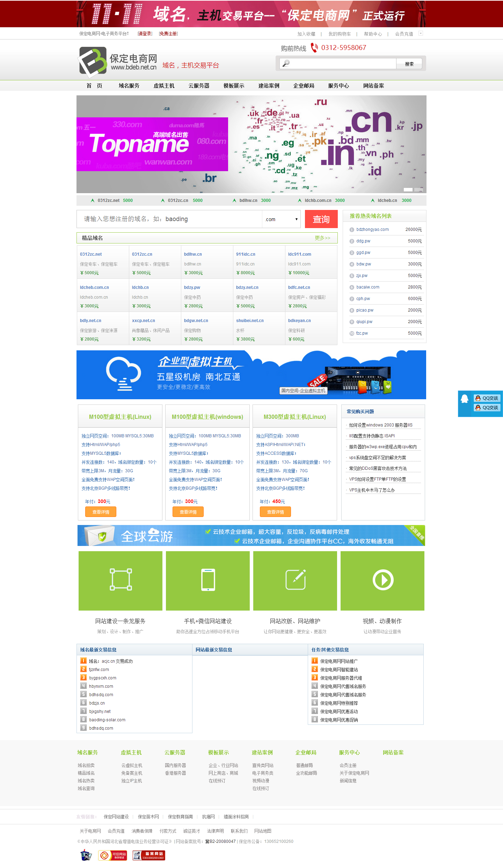503x868 pixels.
Task: Click the red 查询 domain query button
Action: point(321,219)
